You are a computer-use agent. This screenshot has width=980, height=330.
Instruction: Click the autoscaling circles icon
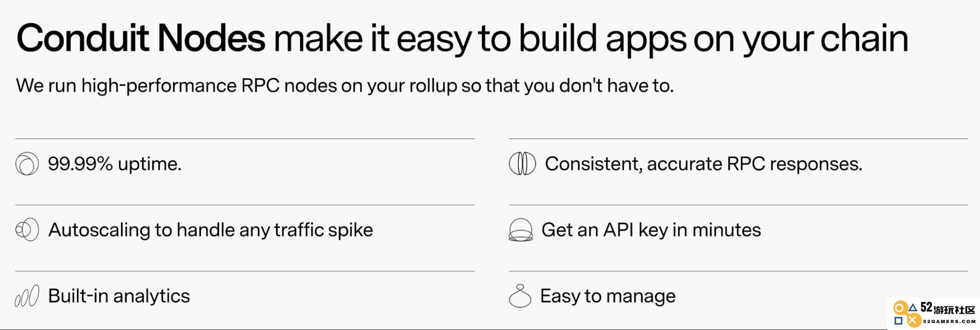27,230
